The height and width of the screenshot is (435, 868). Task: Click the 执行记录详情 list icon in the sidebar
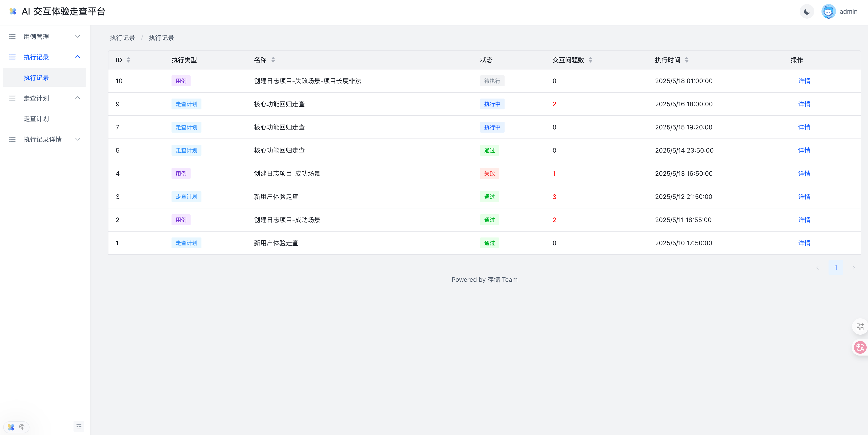[12, 139]
